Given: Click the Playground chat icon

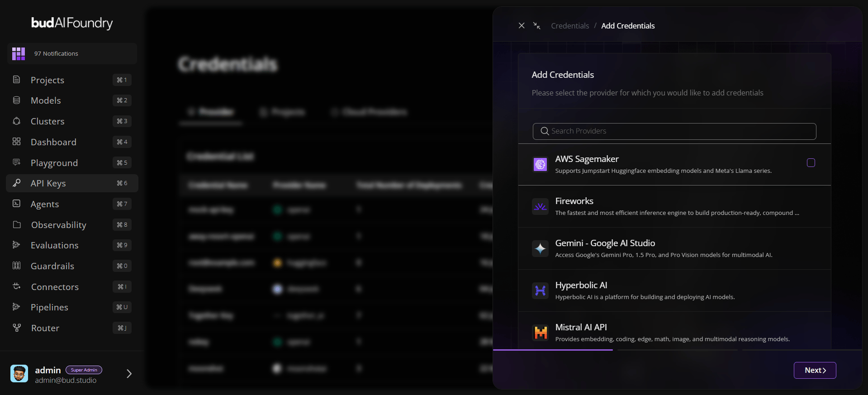Looking at the screenshot, I should click(16, 162).
